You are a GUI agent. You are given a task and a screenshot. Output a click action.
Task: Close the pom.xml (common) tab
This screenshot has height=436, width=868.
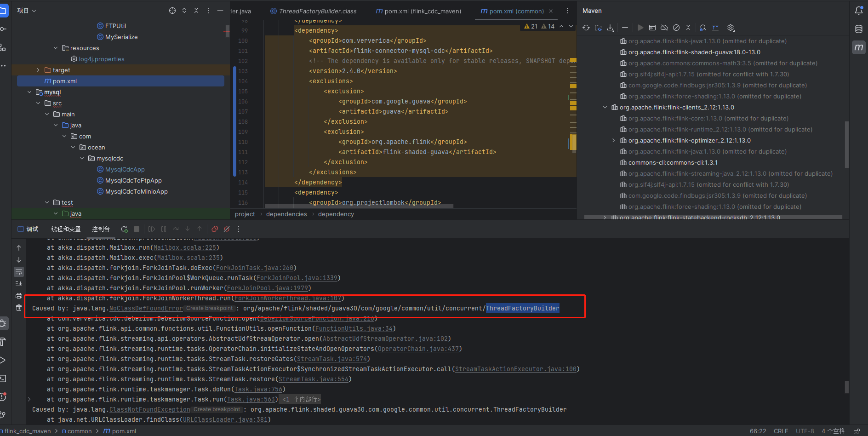click(x=551, y=11)
